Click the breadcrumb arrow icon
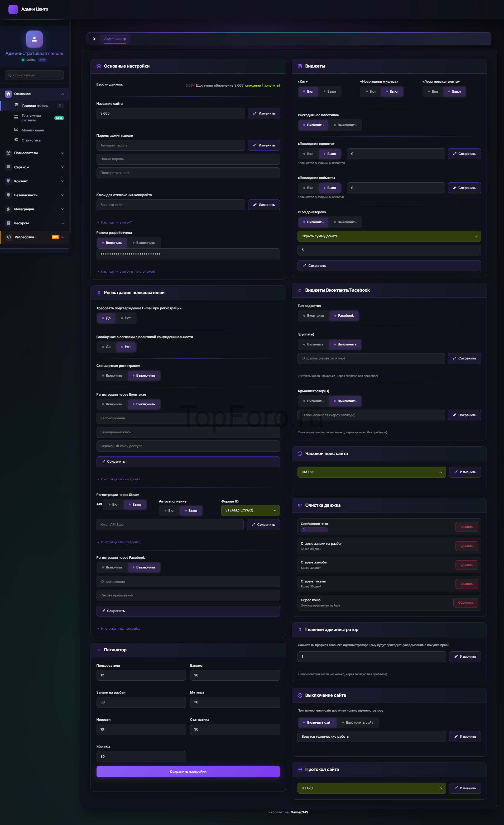504x825 pixels. click(94, 39)
